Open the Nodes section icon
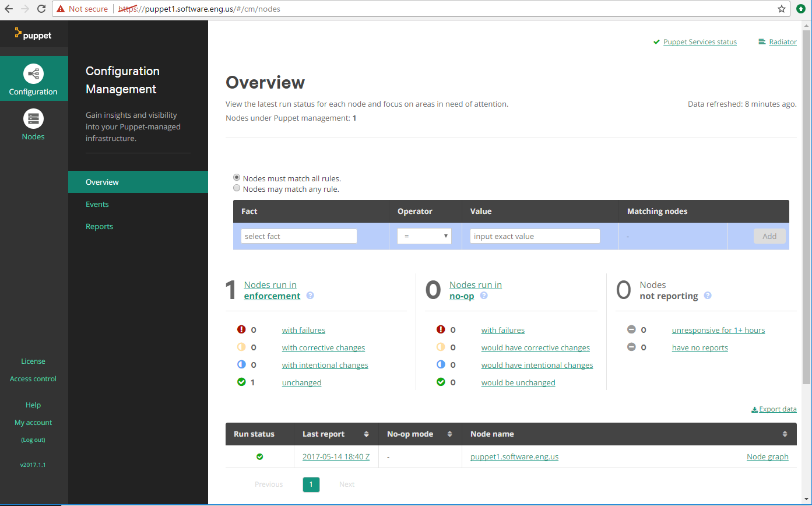Image resolution: width=812 pixels, height=506 pixels. (33, 119)
